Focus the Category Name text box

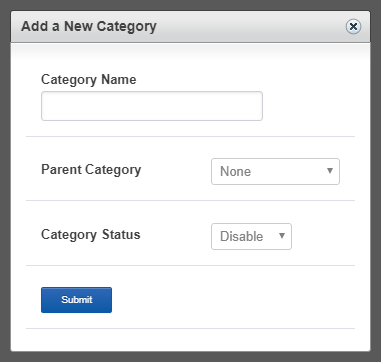point(152,106)
